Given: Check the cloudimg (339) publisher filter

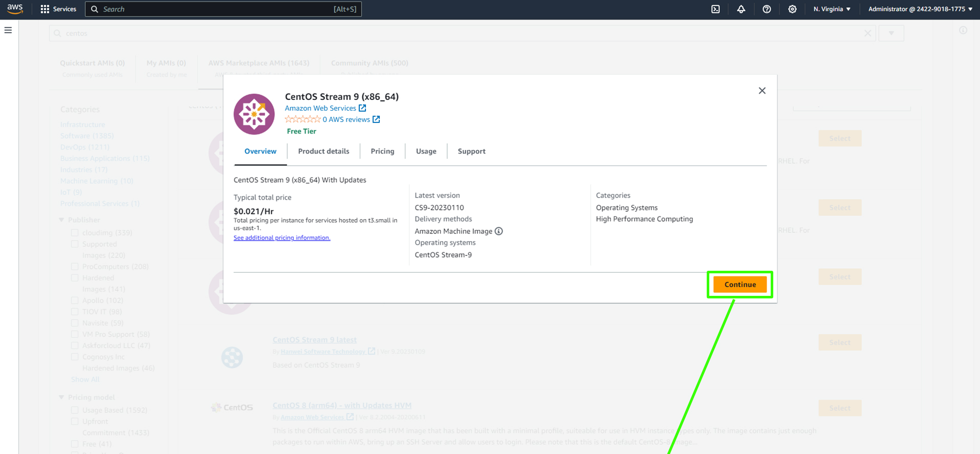Looking at the screenshot, I should pyautogui.click(x=75, y=233).
